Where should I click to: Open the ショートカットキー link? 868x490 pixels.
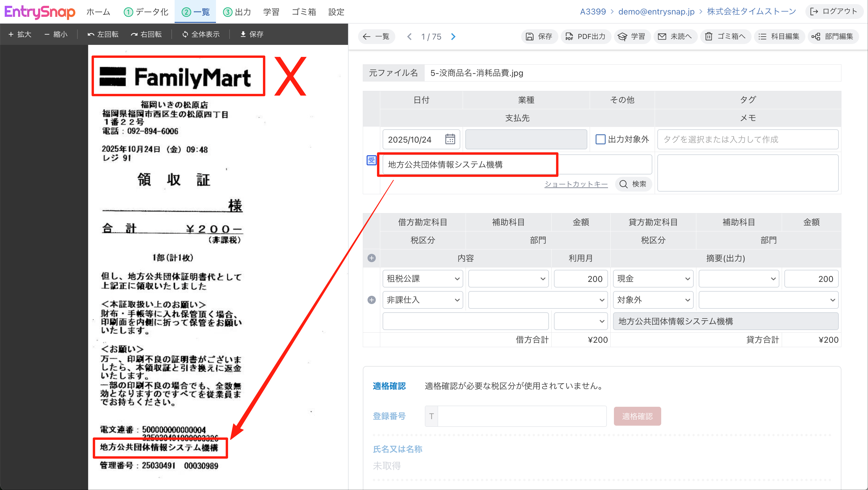[x=576, y=184]
